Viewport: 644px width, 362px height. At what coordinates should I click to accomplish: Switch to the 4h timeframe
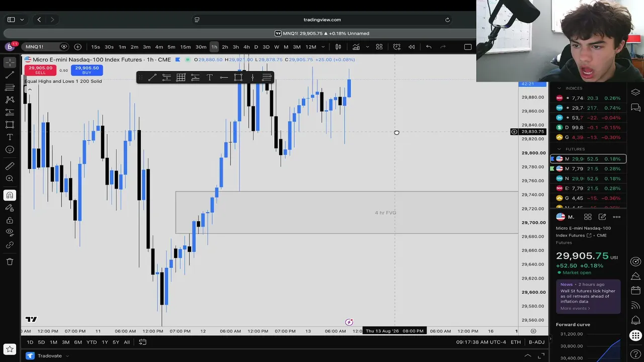(247, 47)
